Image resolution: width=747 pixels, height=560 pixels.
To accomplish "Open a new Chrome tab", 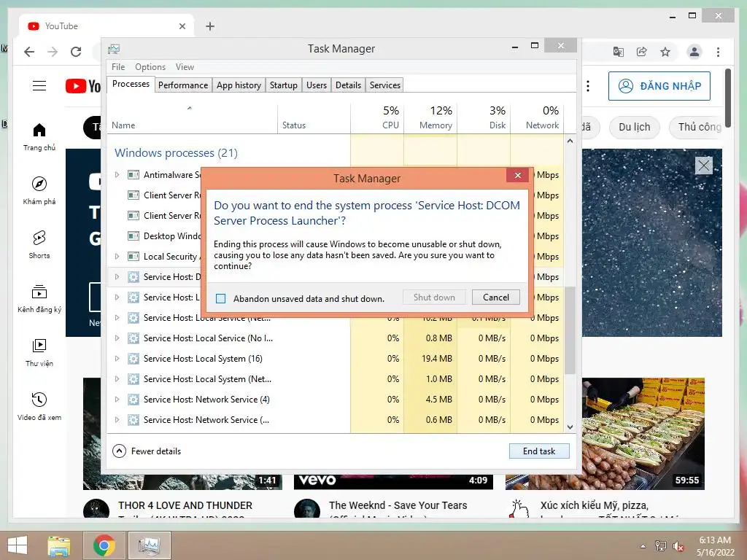I will click(x=210, y=26).
